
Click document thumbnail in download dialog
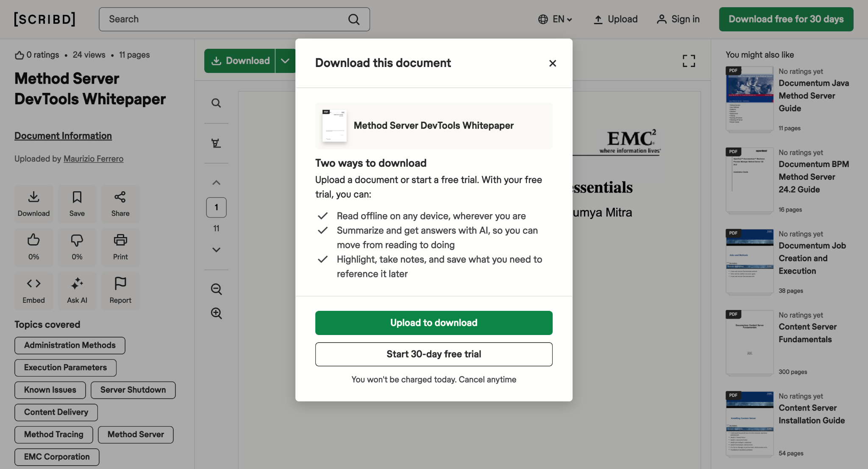(x=334, y=126)
